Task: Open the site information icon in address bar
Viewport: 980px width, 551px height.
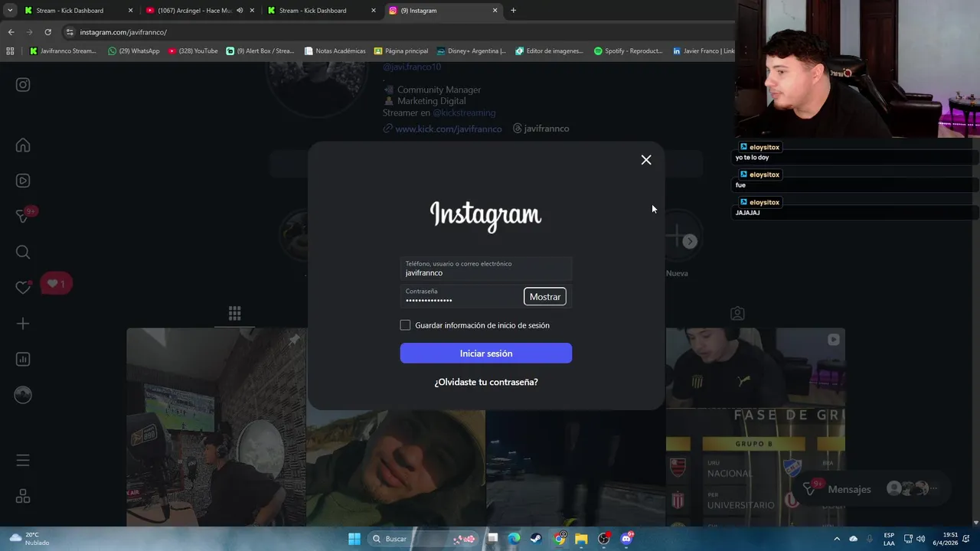Action: 70,32
